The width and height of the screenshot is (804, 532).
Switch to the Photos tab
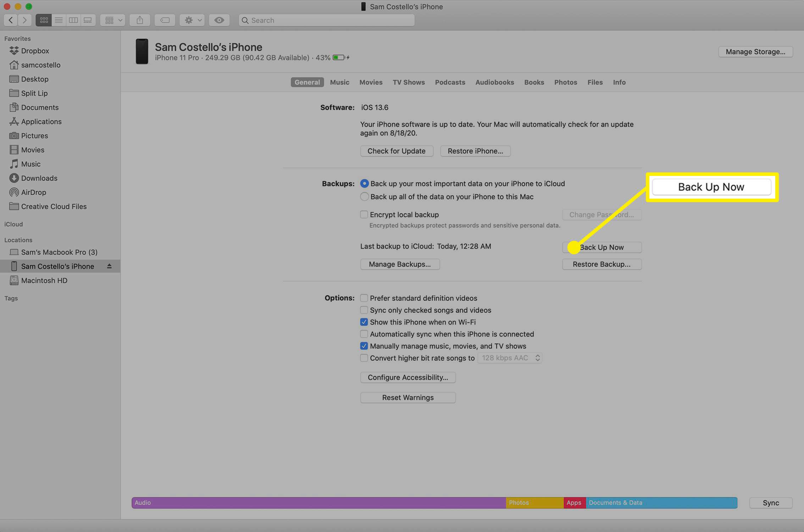565,82
